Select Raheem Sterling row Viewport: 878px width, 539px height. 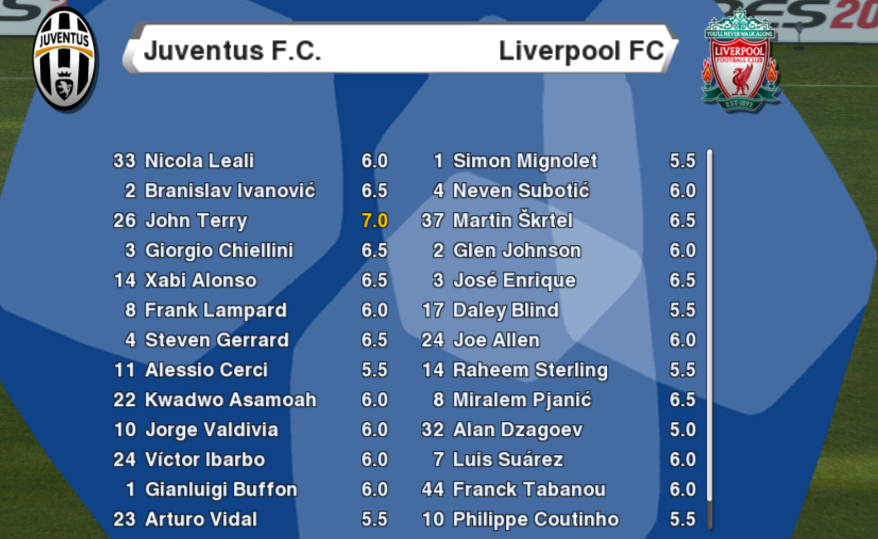558,370
